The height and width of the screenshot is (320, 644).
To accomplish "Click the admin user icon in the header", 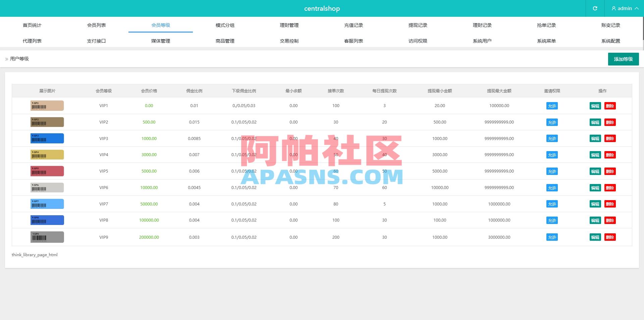I will click(614, 8).
